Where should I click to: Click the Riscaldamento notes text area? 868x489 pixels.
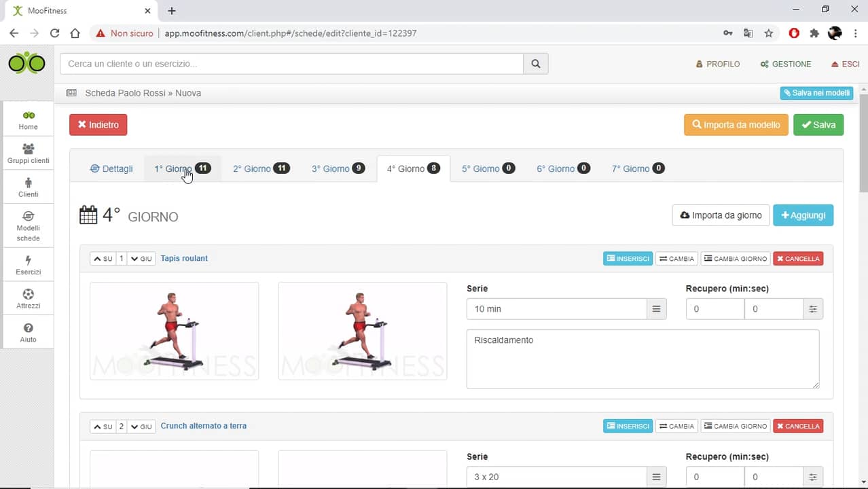(x=643, y=359)
